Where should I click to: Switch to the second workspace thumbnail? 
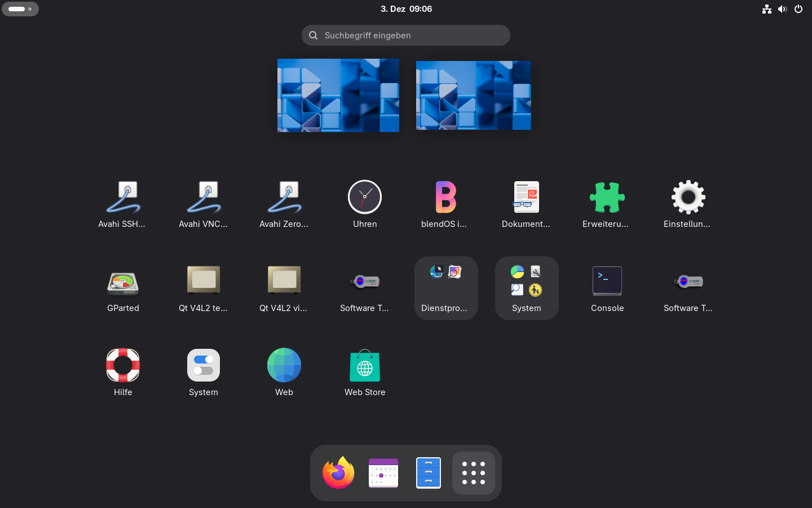(x=473, y=95)
